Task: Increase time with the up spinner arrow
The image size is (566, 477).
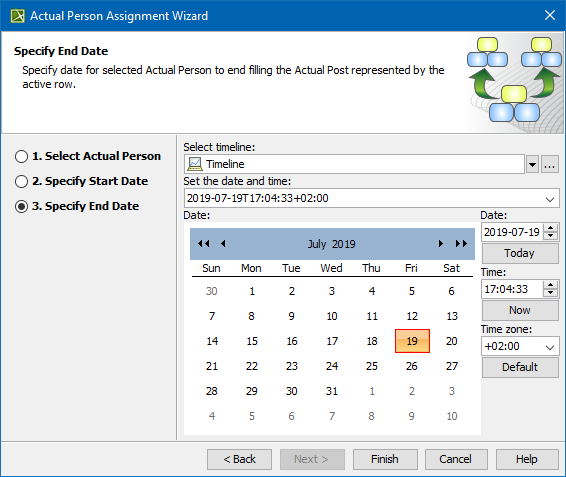Action: click(550, 285)
